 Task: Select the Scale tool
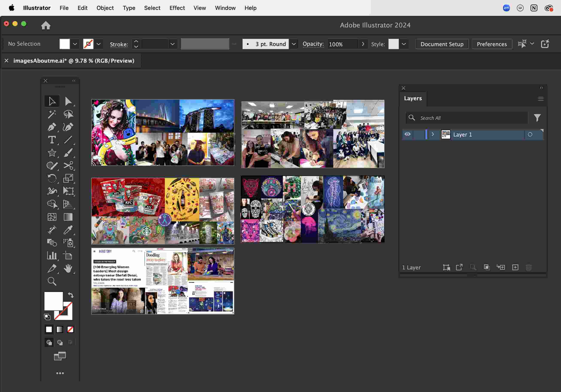click(x=68, y=178)
